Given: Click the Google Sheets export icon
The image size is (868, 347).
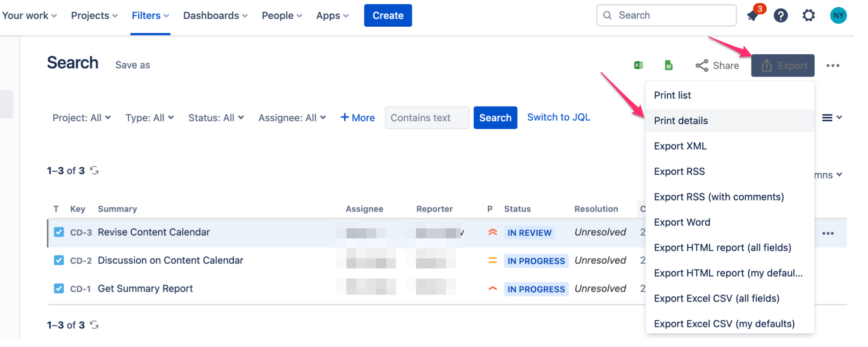Looking at the screenshot, I should coord(669,65).
